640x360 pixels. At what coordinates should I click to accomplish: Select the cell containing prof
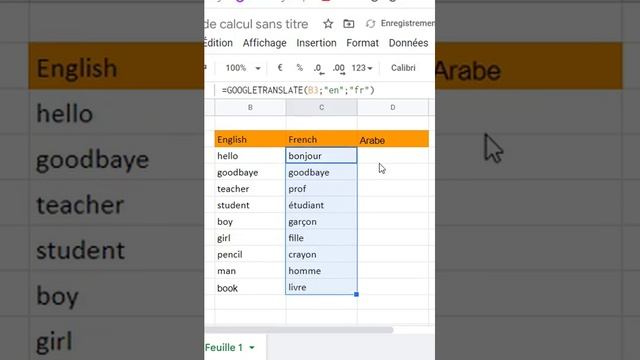[322, 189]
